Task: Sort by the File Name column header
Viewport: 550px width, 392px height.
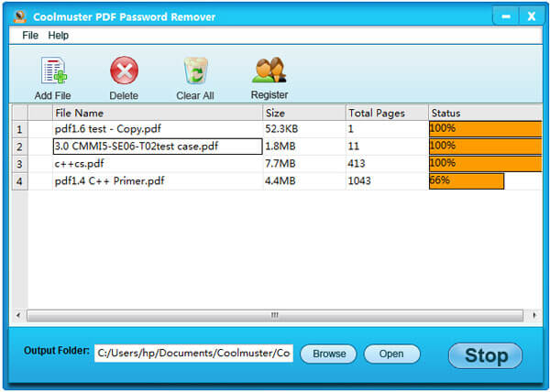Action: coord(156,113)
